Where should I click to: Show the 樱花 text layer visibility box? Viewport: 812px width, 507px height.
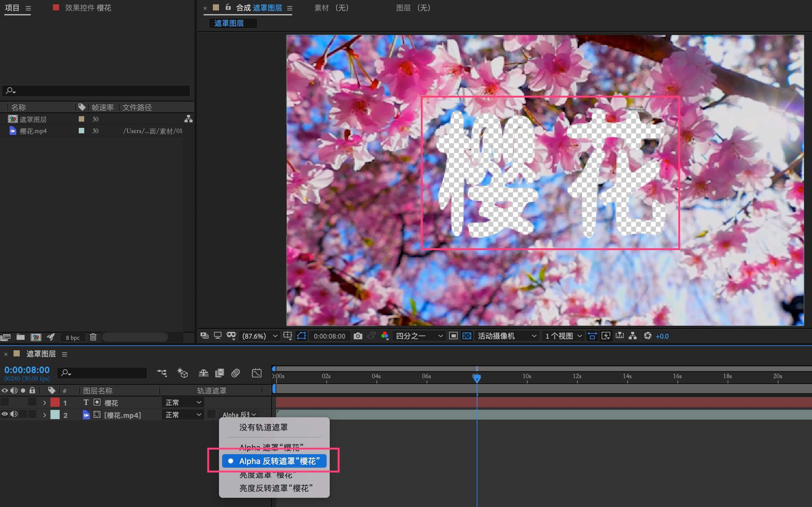[x=5, y=402]
